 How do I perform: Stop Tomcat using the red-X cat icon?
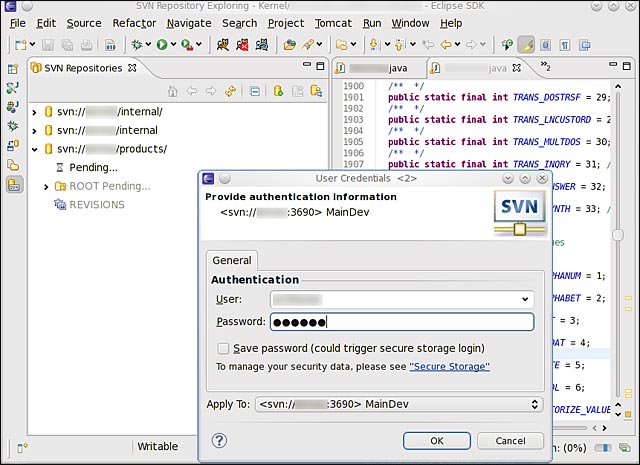pyautogui.click(x=242, y=44)
